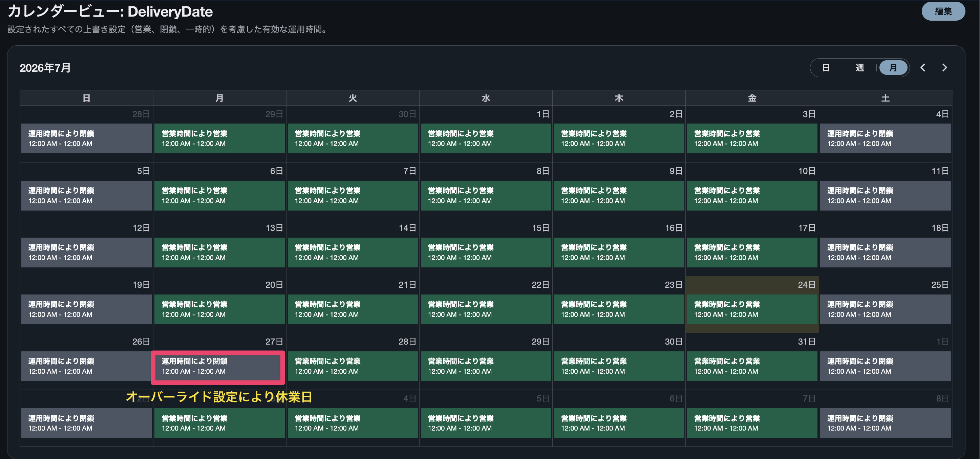This screenshot has height=459, width=980.
Task: Open the open event on previous-month 29日 Monday
Action: coord(219,138)
